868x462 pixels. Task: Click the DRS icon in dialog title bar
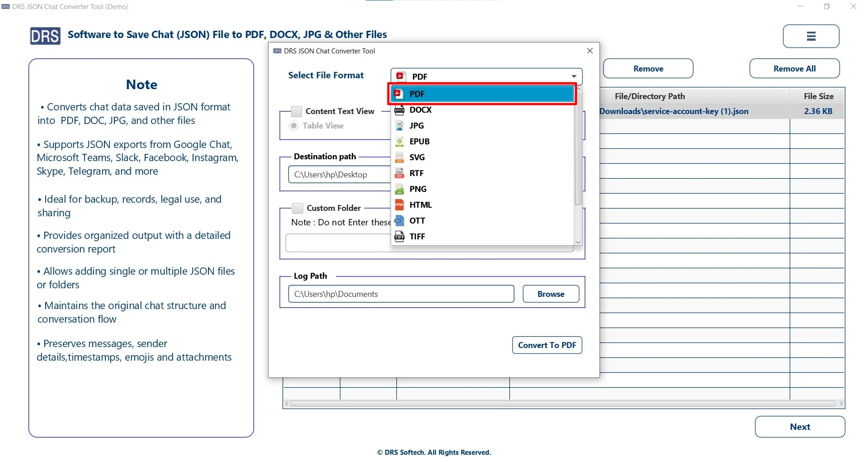pyautogui.click(x=277, y=51)
